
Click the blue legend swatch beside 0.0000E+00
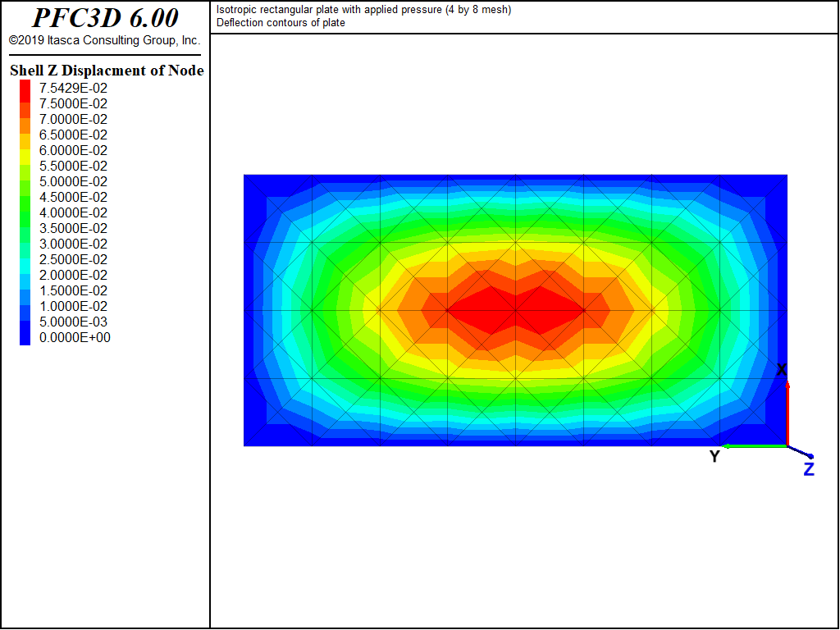(25, 333)
